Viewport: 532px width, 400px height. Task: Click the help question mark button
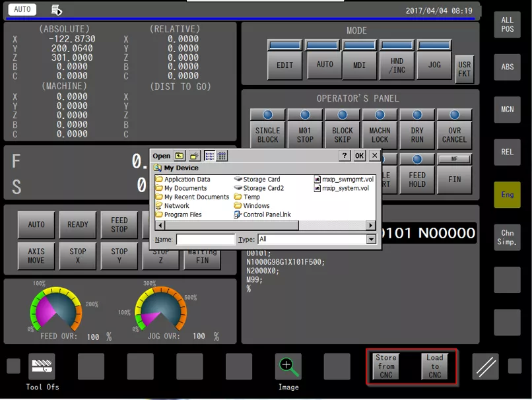pyautogui.click(x=345, y=156)
